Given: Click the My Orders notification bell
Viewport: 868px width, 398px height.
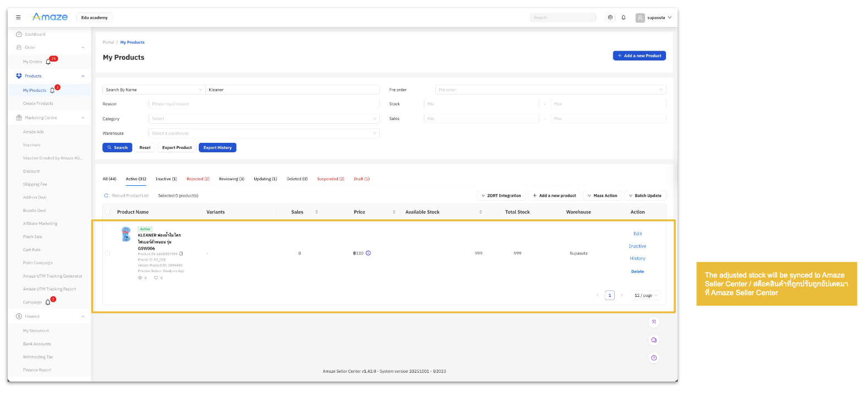Looking at the screenshot, I should click(x=48, y=62).
